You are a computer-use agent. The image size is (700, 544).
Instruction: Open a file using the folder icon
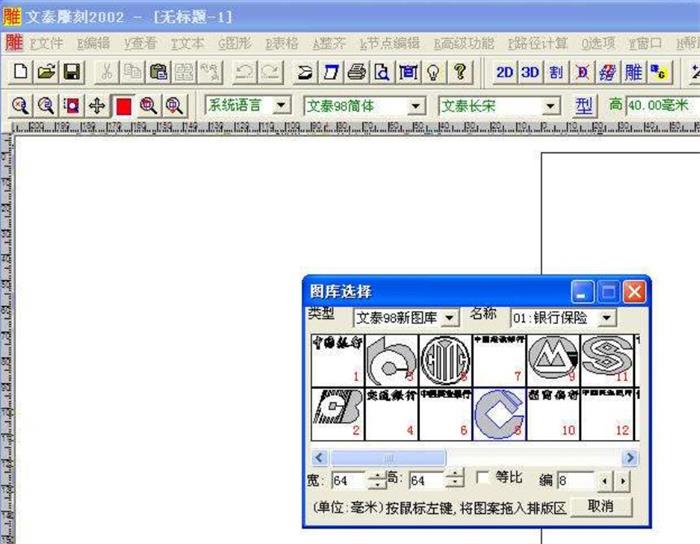[46, 72]
